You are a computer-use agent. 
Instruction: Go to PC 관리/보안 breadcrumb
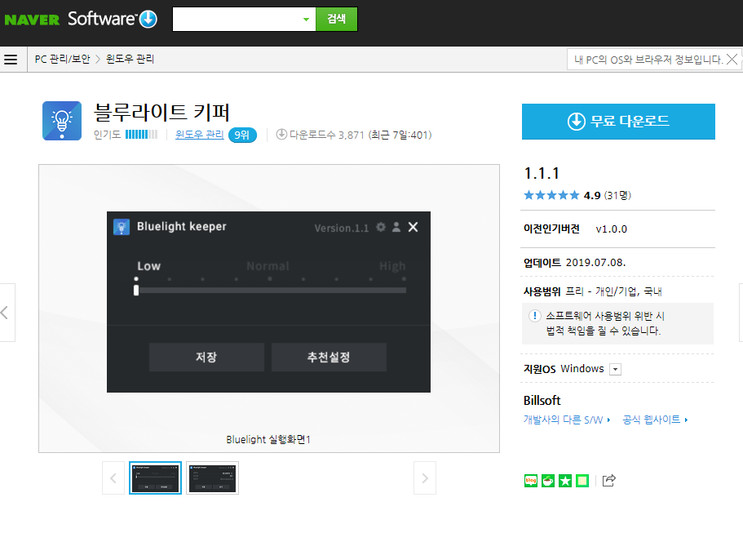click(x=62, y=59)
